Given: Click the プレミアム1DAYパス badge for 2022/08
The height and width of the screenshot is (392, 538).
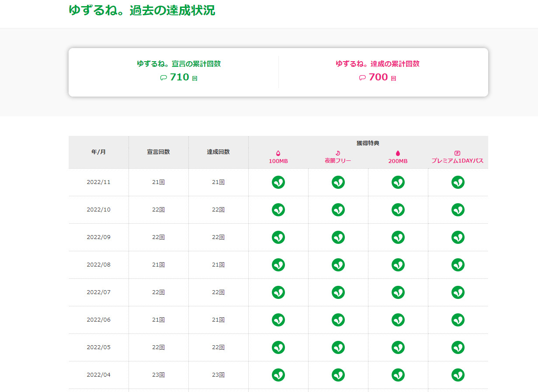Looking at the screenshot, I should [x=458, y=265].
